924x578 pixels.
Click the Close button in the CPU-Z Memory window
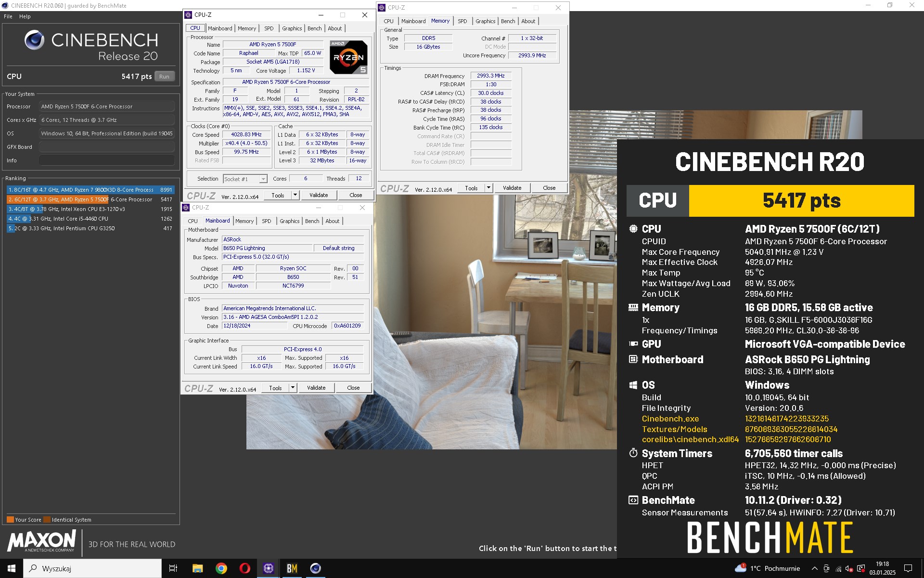(x=549, y=188)
